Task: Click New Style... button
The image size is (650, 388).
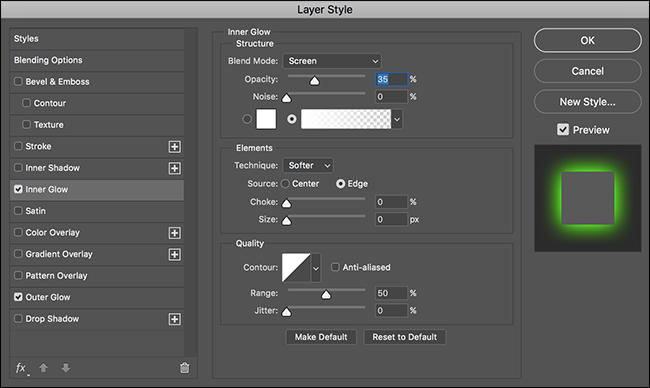Action: tap(587, 102)
